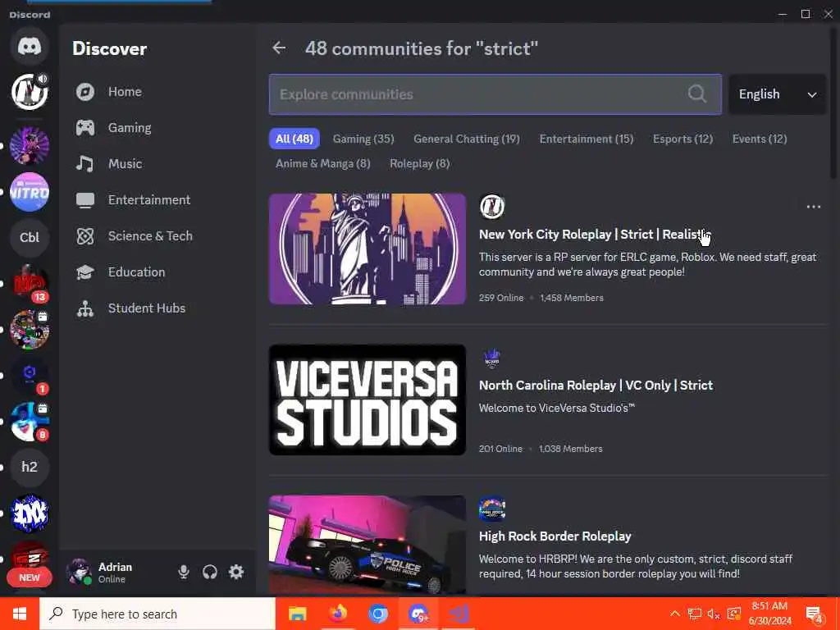Screen dimensions: 840x630
Task: Open server icon with 8 notification badge
Action: click(x=30, y=422)
